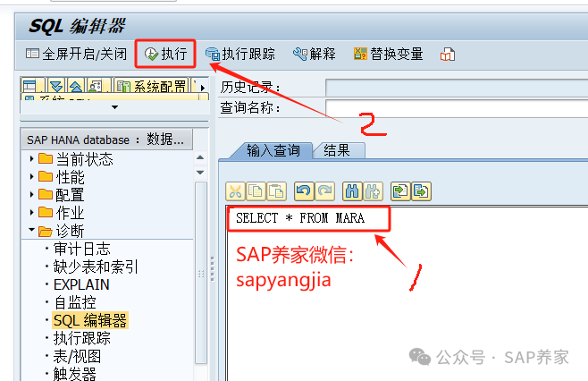Click the 执行 (Execute) button

click(x=165, y=54)
